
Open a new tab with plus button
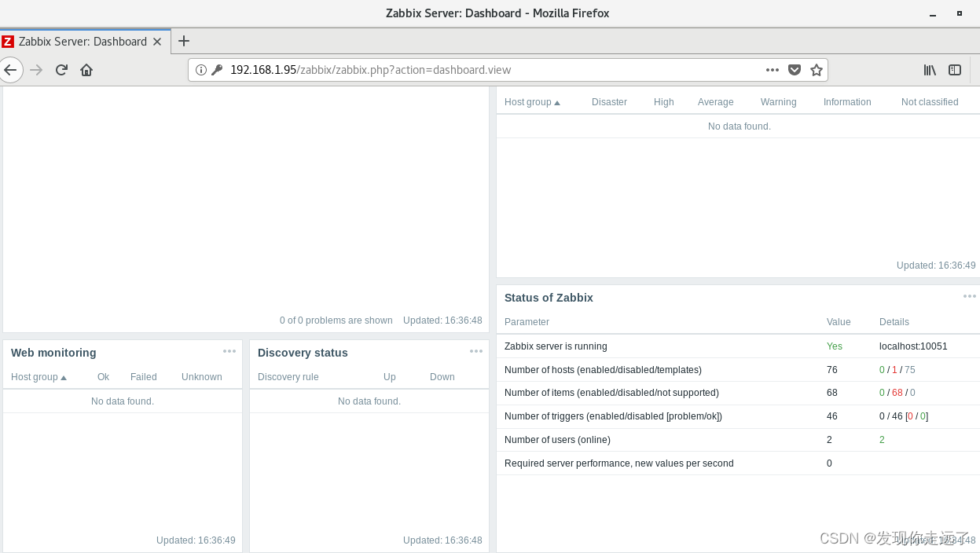coord(184,41)
